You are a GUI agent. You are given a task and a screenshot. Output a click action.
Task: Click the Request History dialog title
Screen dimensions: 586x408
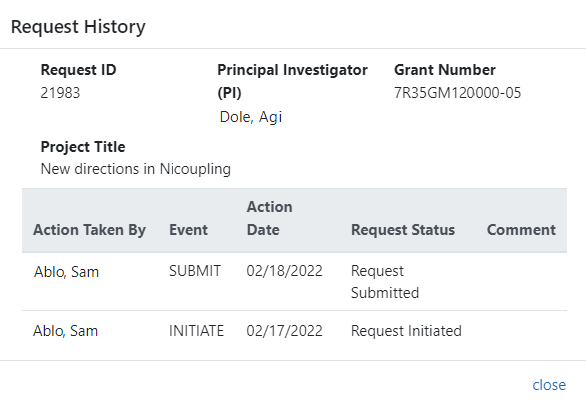point(78,27)
